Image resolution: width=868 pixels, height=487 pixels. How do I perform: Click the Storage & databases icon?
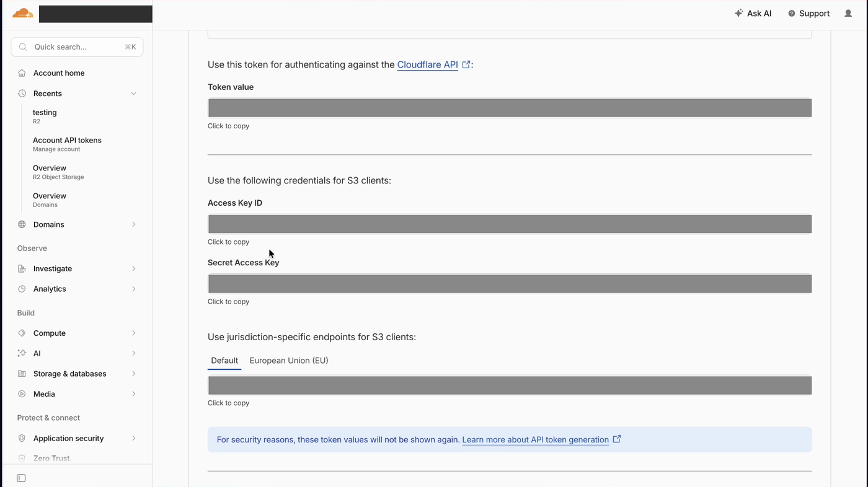(22, 374)
